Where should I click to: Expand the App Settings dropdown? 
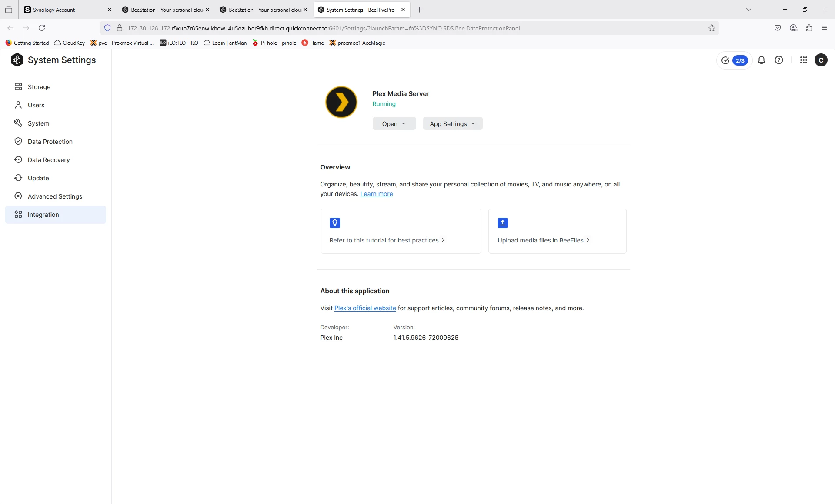453,124
